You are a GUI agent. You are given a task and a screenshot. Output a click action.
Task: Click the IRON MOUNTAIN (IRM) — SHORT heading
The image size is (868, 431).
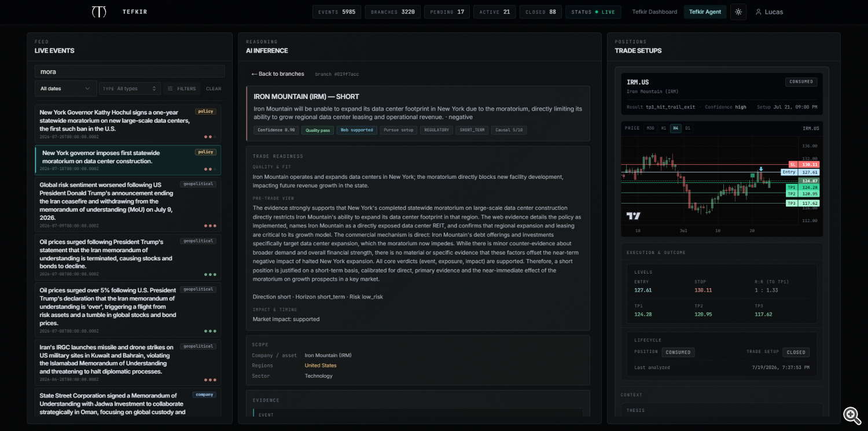point(307,97)
